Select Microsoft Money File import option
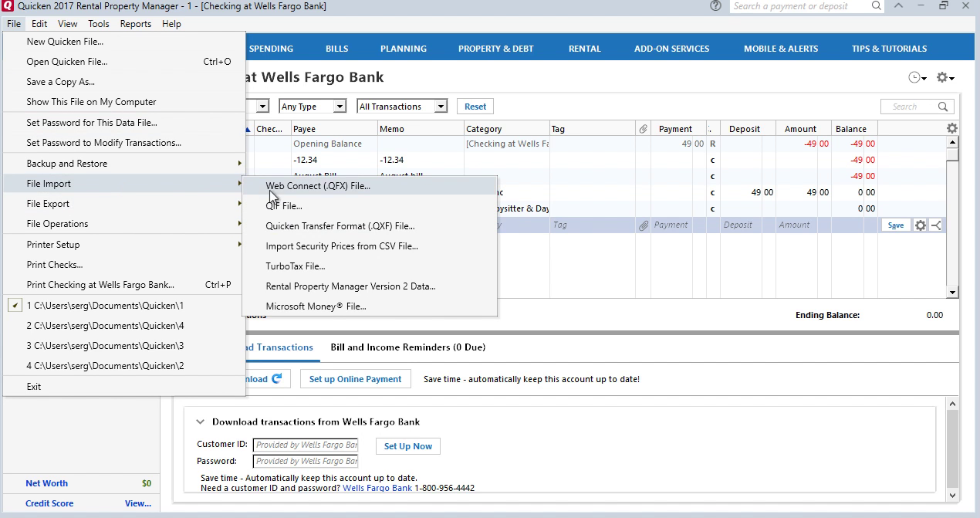This screenshot has height=518, width=980. (x=370, y=306)
